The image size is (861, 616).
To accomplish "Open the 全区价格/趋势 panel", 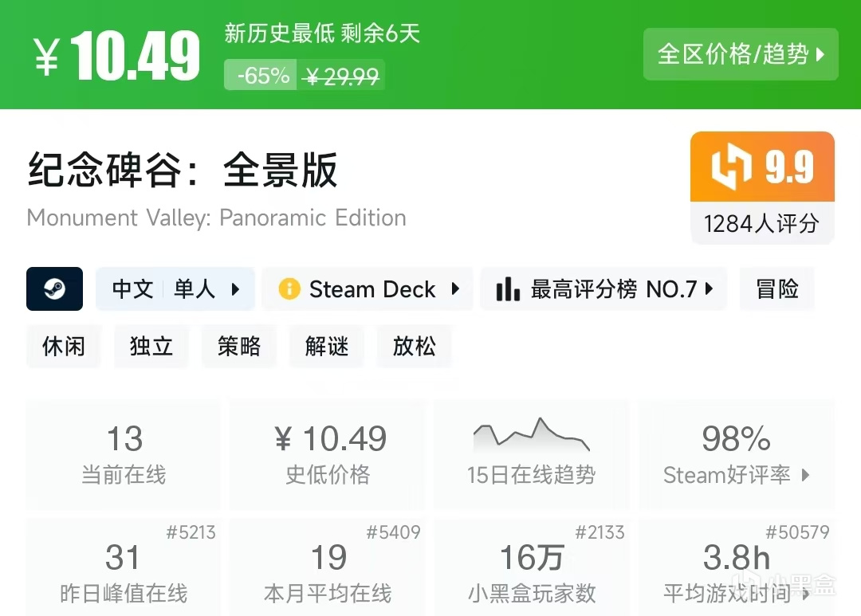I will [x=740, y=54].
